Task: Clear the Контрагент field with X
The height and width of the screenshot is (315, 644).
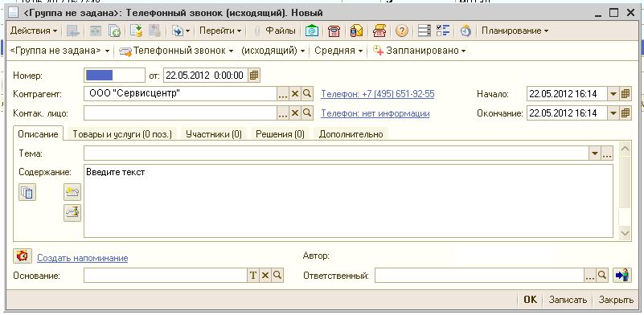Action: 295,94
